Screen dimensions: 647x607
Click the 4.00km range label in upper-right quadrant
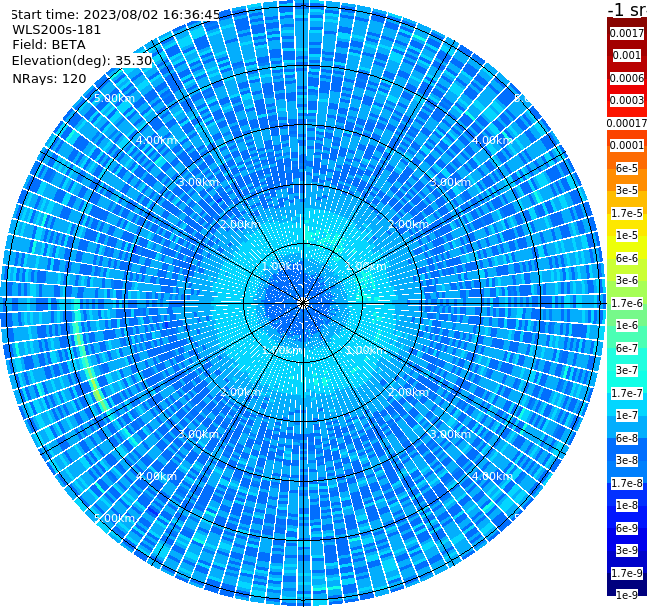point(492,140)
